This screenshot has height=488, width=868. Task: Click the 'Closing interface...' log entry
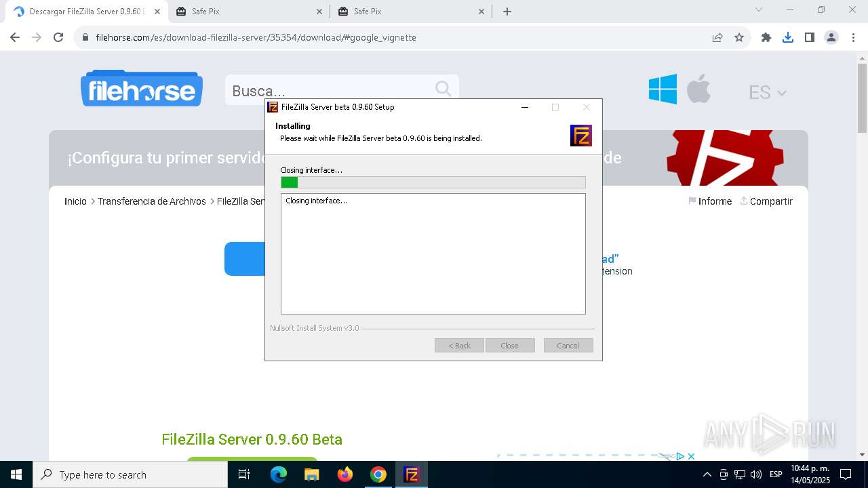coord(317,201)
